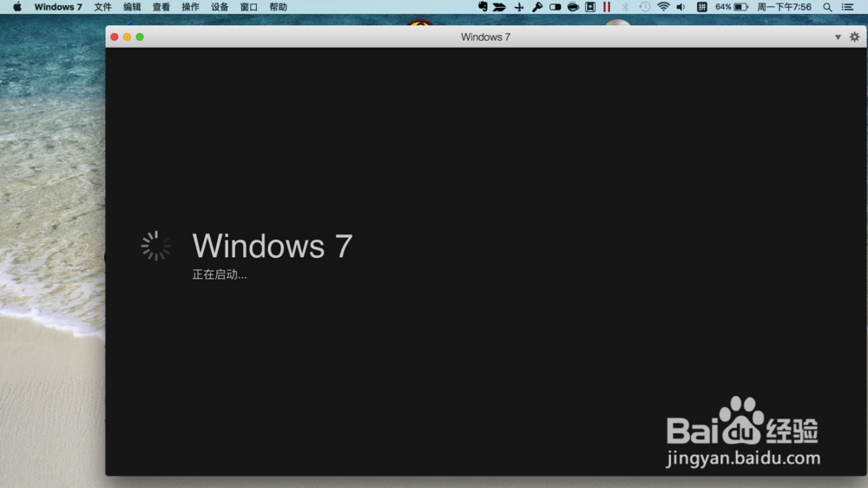Image resolution: width=868 pixels, height=488 pixels.
Task: Open the 拼 input method menu
Action: click(702, 7)
